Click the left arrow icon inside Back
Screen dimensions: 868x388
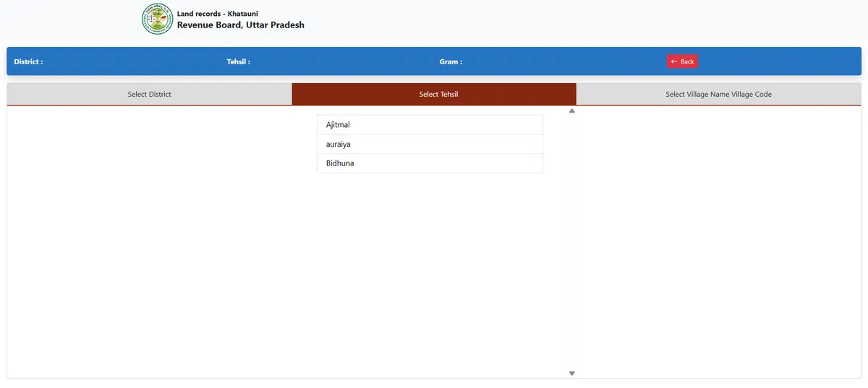674,61
